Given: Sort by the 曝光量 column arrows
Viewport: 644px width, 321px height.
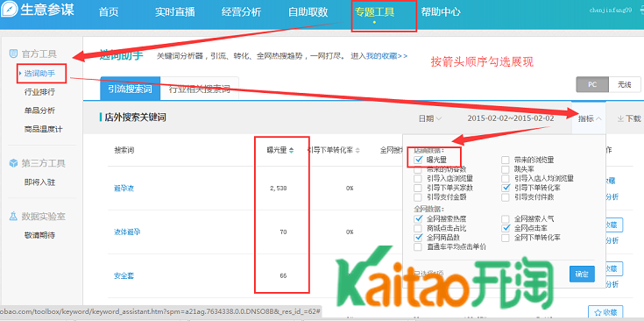Looking at the screenshot, I should click(291, 151).
